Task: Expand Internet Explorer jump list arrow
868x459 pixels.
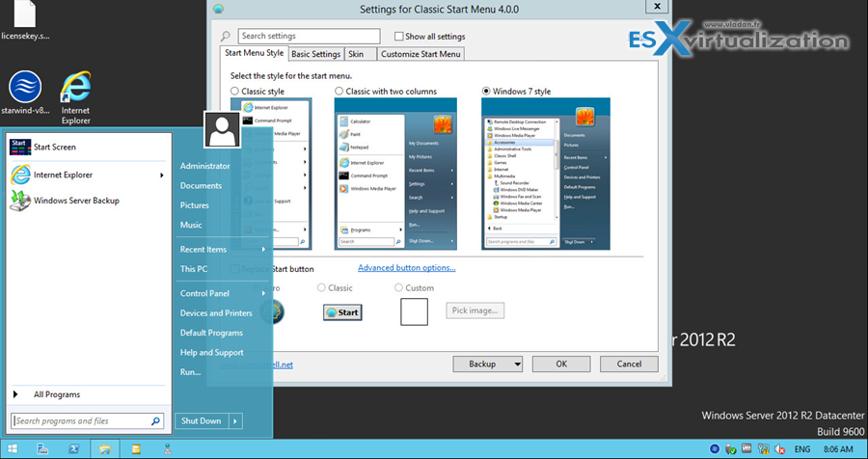Action: coord(162,175)
